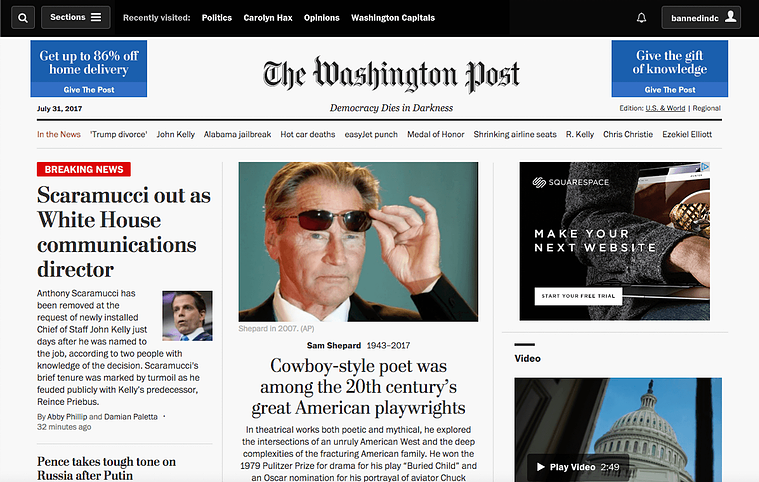Viewport: 759px width, 482px height.
Task: Click Give The Post home delivery offer
Action: (x=89, y=69)
